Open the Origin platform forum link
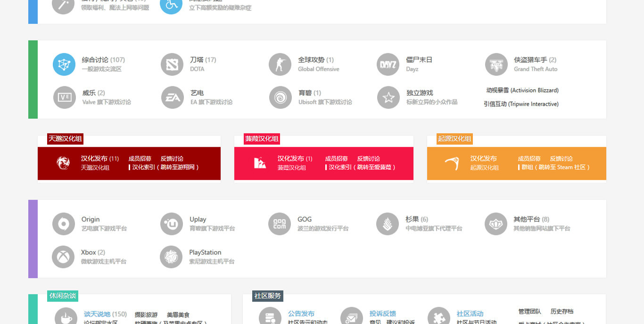644x324 pixels. 91,219
